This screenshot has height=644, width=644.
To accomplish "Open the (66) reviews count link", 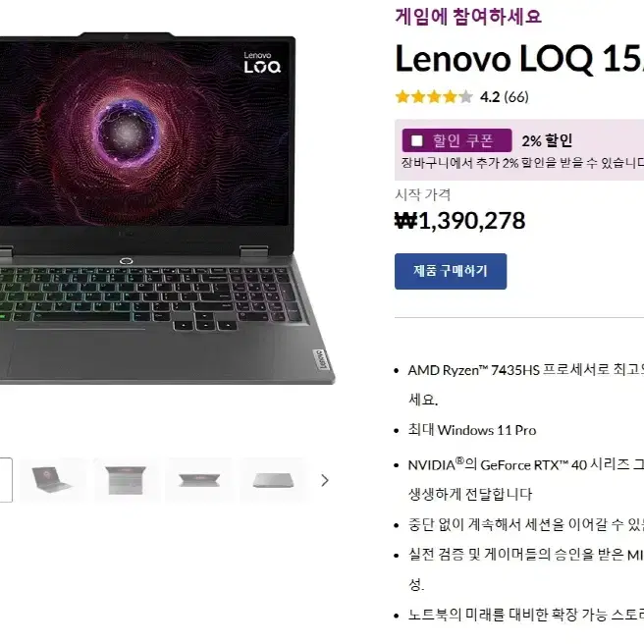I will [515, 97].
